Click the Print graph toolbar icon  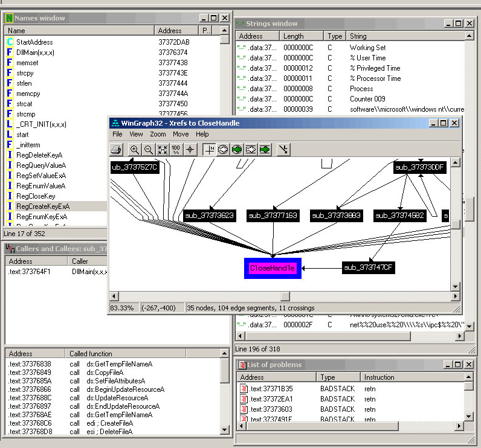pos(117,149)
